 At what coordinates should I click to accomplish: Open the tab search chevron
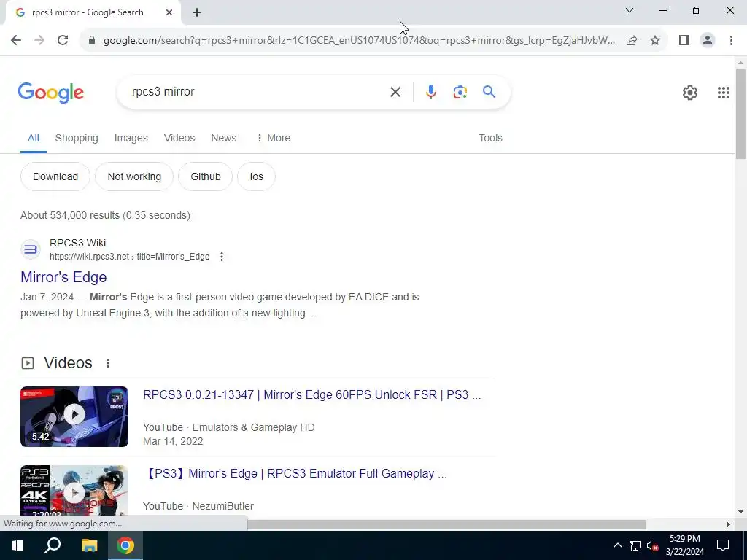[630, 10]
